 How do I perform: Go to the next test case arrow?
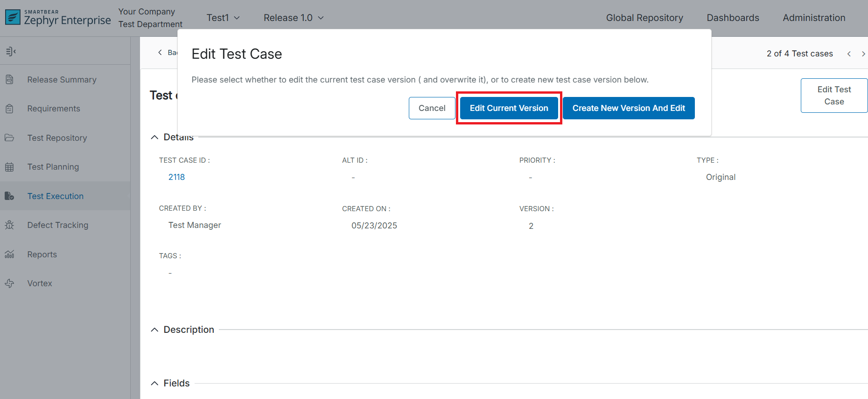coord(863,54)
